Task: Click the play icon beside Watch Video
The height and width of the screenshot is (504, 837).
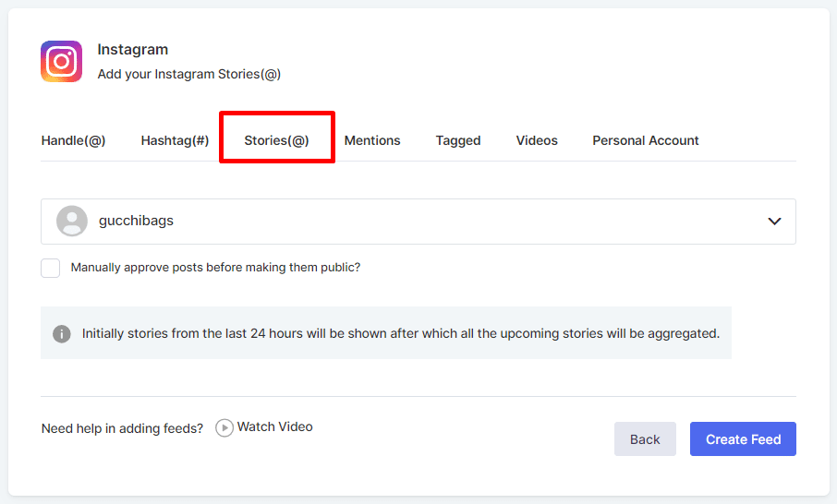Action: [x=224, y=427]
